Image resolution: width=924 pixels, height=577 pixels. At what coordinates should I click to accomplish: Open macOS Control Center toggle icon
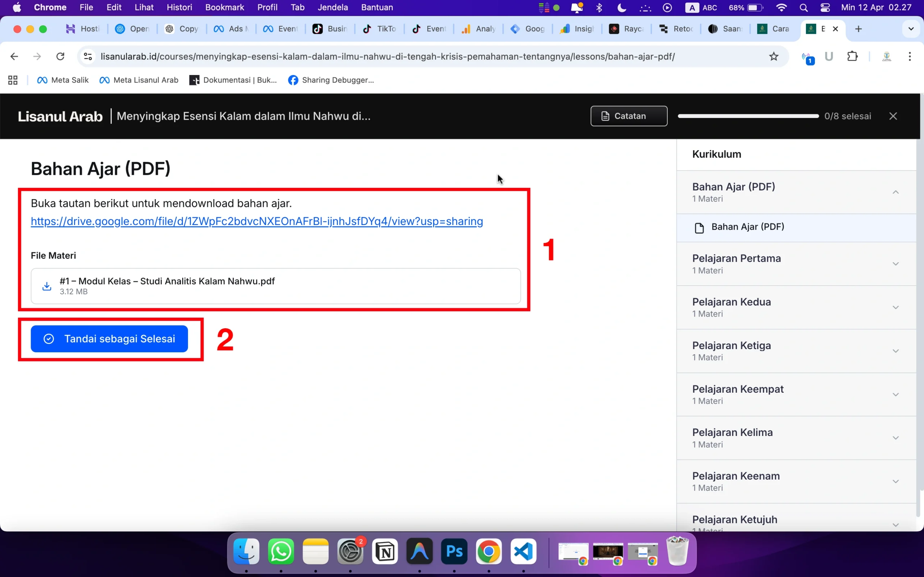[825, 8]
